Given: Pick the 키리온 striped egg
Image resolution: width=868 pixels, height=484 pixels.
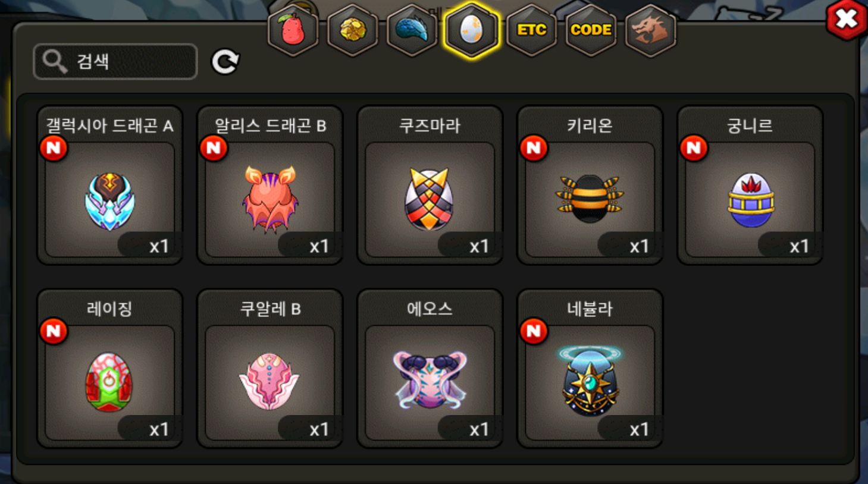Looking at the screenshot, I should [590, 185].
